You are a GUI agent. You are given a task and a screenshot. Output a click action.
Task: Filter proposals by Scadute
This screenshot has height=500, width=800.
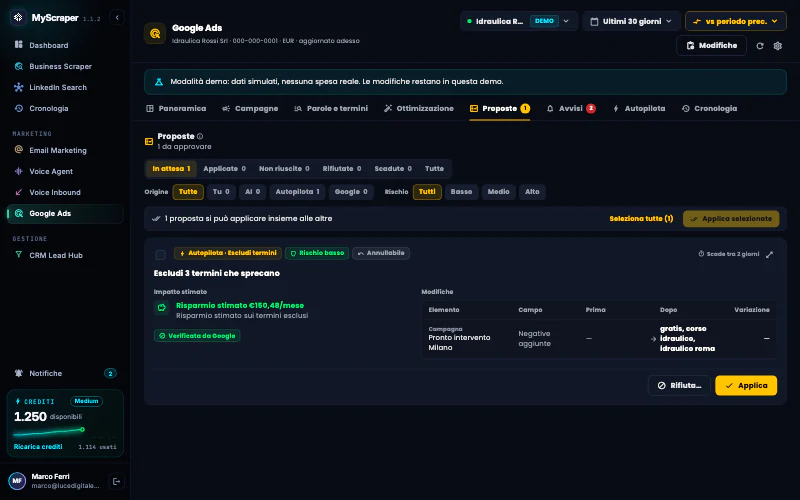393,168
